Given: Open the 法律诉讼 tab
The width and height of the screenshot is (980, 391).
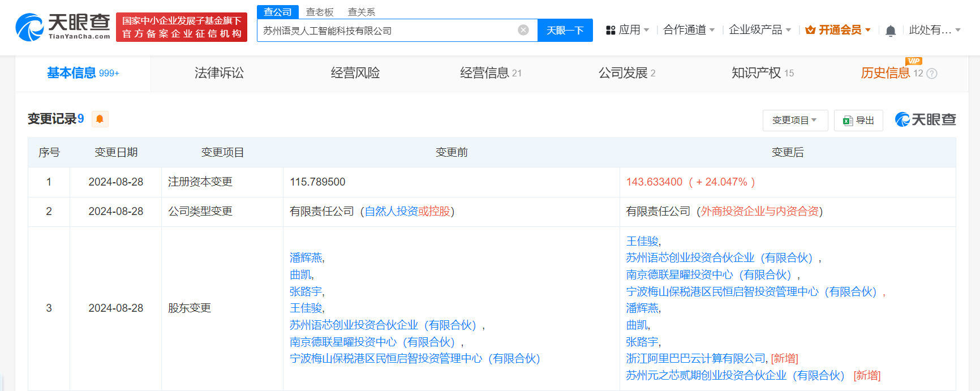Looking at the screenshot, I should point(219,73).
